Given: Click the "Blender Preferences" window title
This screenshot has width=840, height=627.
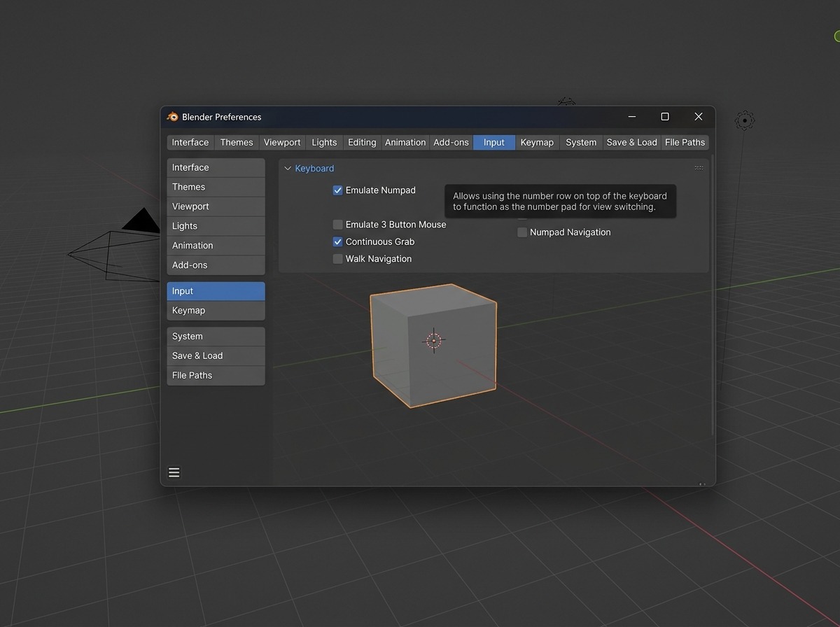Looking at the screenshot, I should (x=222, y=117).
